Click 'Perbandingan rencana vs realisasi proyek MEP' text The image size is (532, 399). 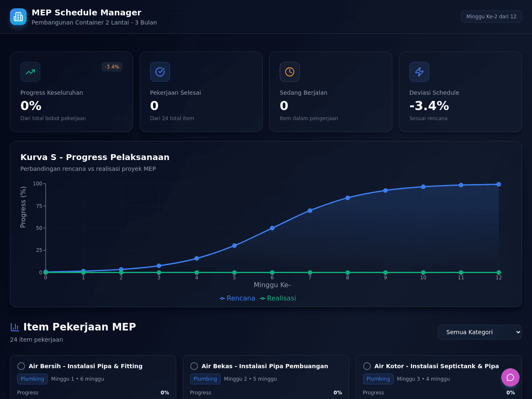88,169
